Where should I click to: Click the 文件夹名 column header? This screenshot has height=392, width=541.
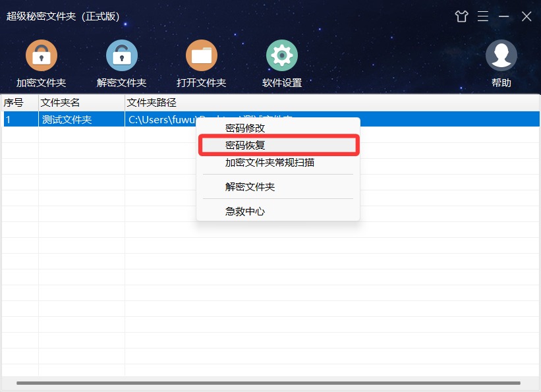coord(82,103)
